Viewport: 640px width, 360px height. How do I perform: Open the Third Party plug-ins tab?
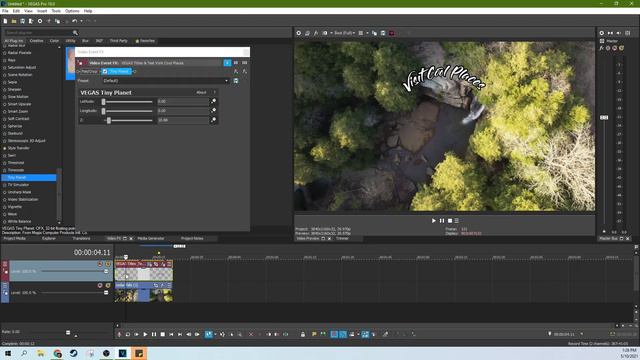[x=118, y=41]
